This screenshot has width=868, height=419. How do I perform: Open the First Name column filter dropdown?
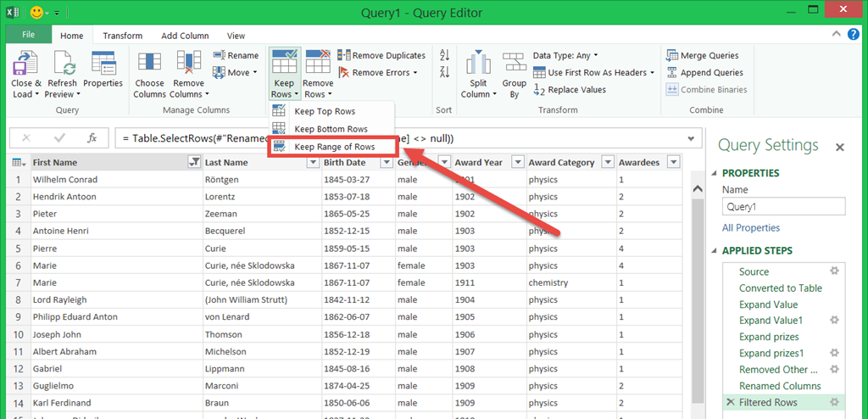194,163
